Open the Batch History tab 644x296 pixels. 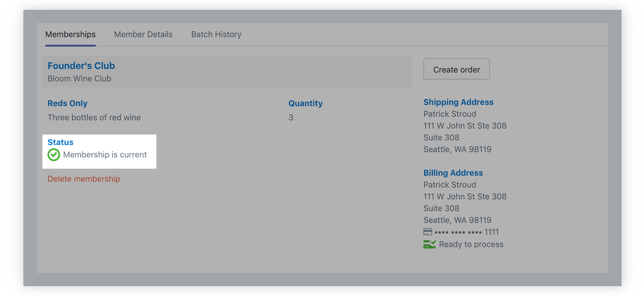tap(216, 34)
